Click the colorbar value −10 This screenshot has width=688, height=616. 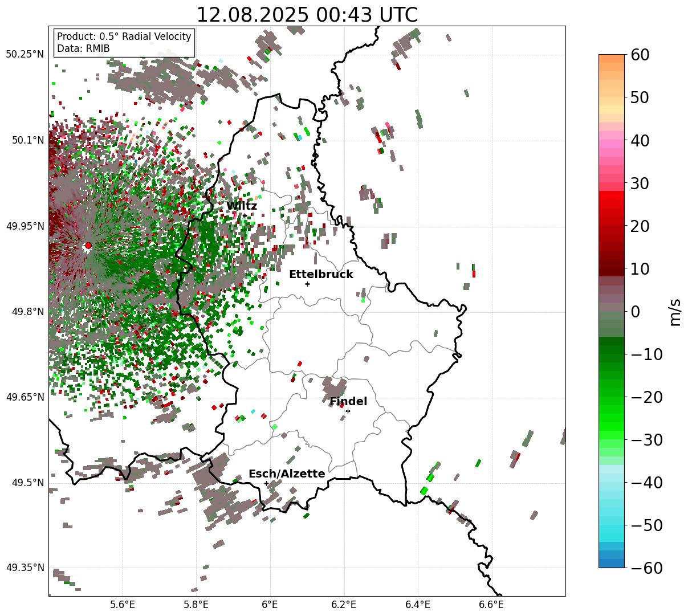point(646,354)
